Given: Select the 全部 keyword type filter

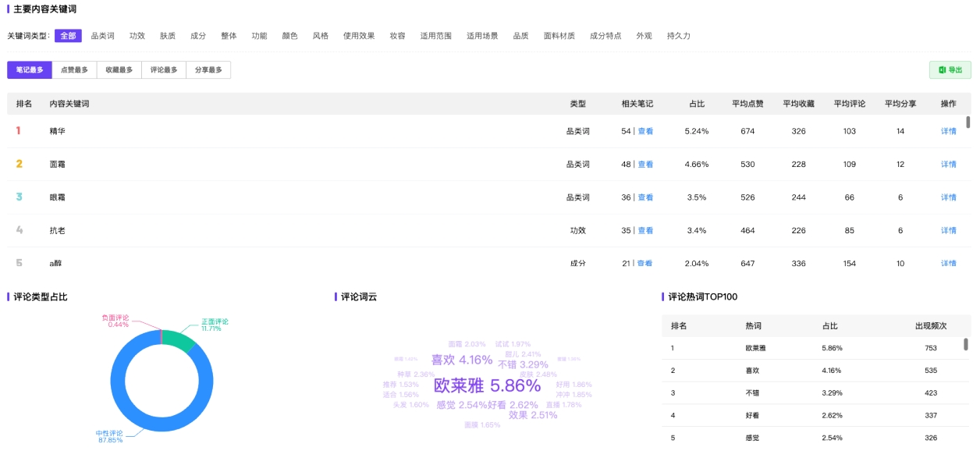Looking at the screenshot, I should click(68, 36).
